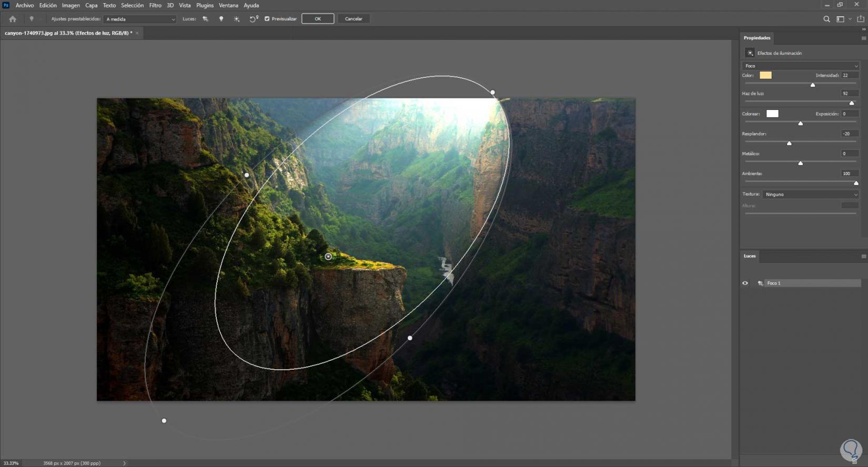Click the Intensidad value field
This screenshot has width=868, height=467.
[x=850, y=75]
